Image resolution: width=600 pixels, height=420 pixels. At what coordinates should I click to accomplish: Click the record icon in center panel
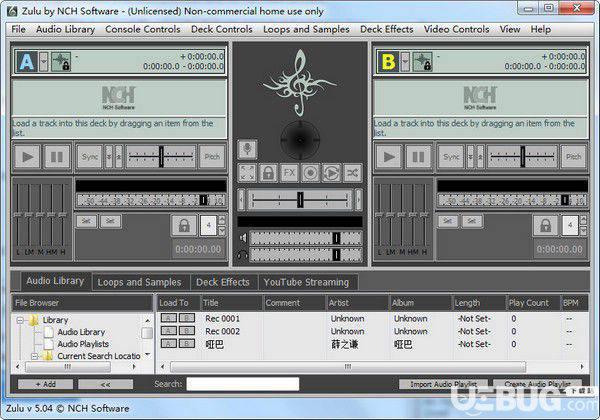click(x=310, y=173)
